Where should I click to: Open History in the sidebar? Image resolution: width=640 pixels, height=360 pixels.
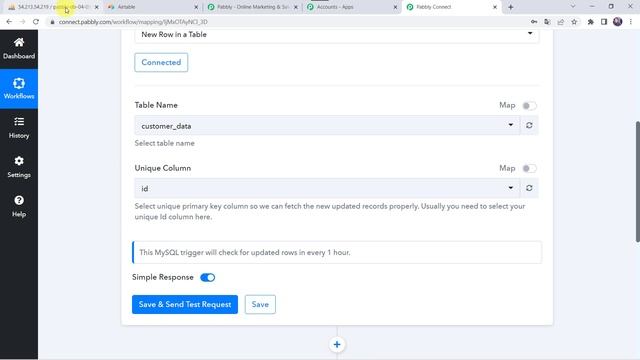click(19, 128)
